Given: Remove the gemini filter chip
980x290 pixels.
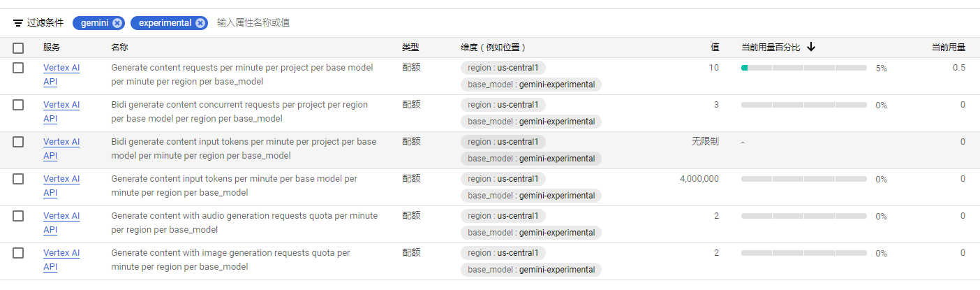Looking at the screenshot, I should [x=117, y=23].
